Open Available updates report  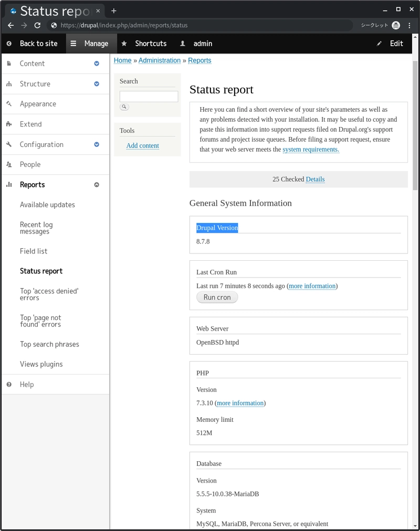click(47, 205)
